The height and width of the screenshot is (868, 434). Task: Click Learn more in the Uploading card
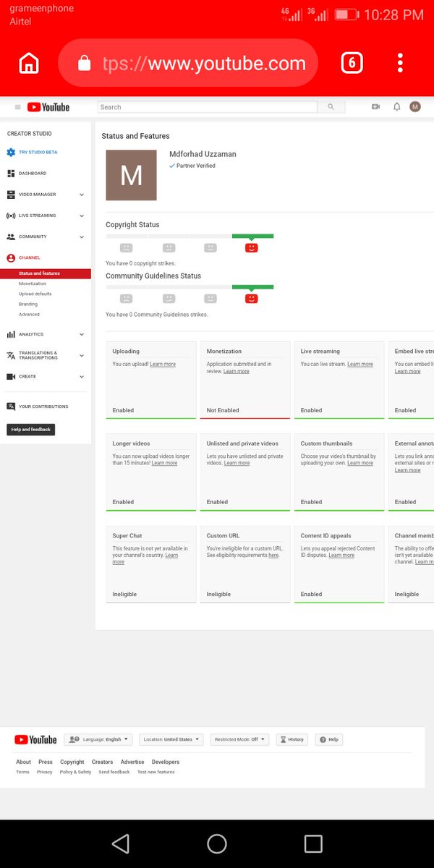pos(163,364)
